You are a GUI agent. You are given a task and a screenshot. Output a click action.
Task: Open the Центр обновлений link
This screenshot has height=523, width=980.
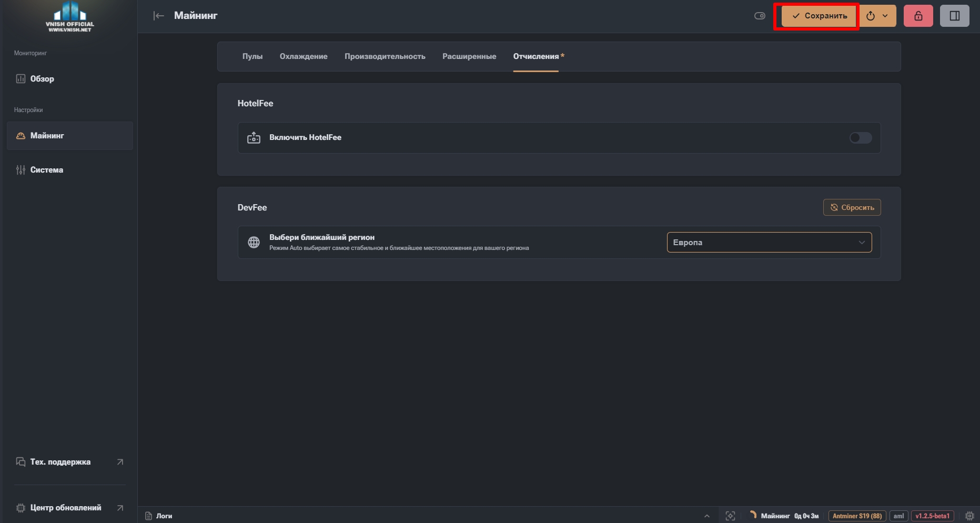click(x=70, y=508)
